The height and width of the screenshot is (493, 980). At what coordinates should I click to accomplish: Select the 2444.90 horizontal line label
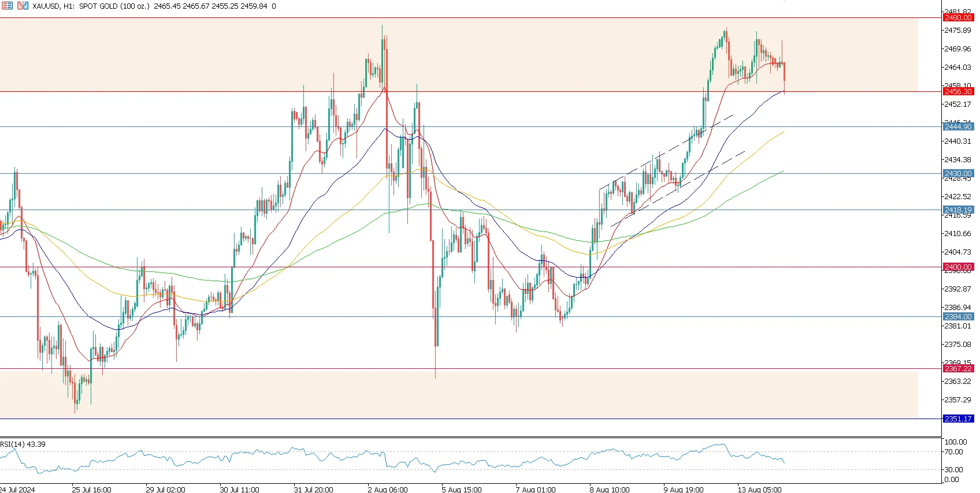tap(958, 127)
